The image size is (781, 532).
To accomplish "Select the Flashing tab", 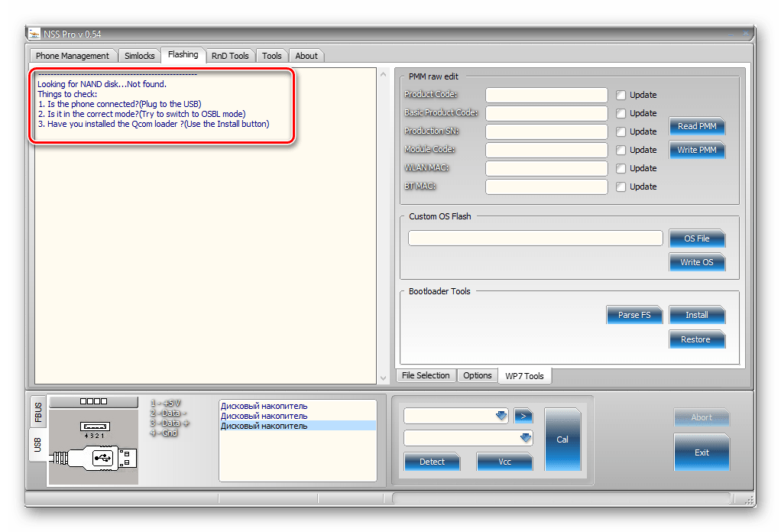I will tap(183, 55).
